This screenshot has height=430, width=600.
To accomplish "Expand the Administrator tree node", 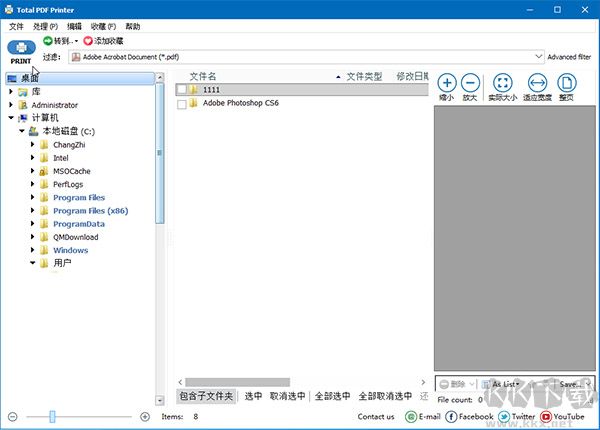I will pyautogui.click(x=11, y=105).
